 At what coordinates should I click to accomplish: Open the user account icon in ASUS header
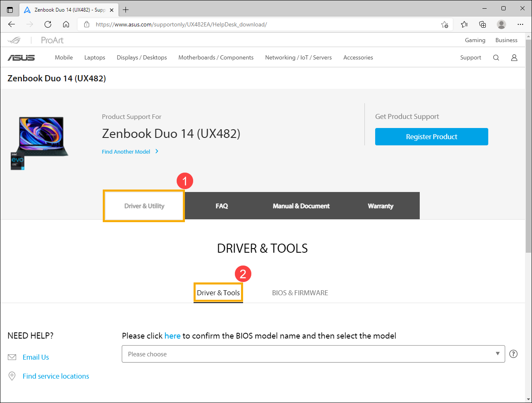(x=514, y=58)
